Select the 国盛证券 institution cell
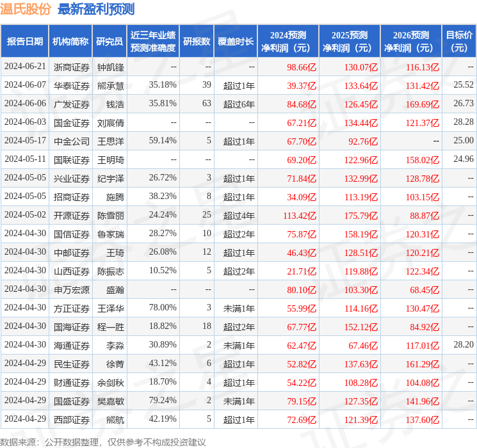Image resolution: width=477 pixels, height=448 pixels. 72,401
